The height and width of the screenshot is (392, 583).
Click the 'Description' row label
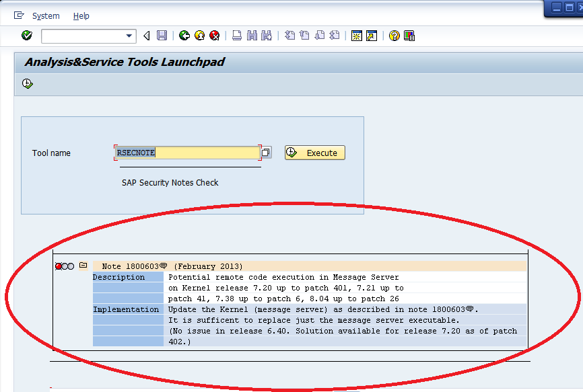(x=119, y=277)
